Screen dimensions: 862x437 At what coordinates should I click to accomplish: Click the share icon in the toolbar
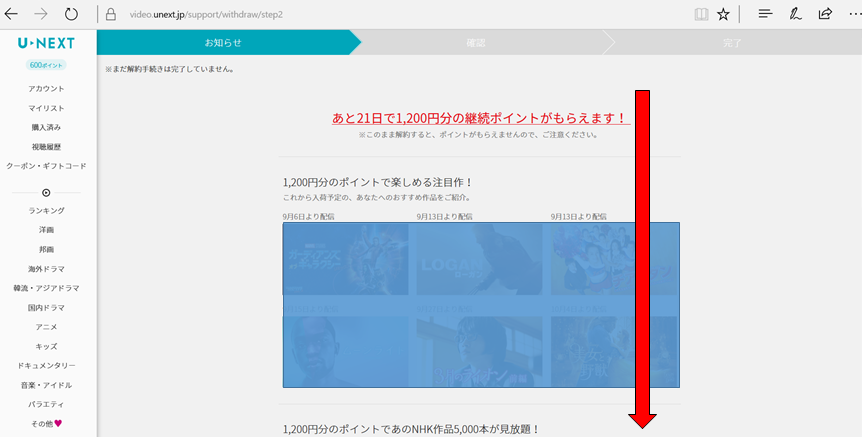tap(825, 14)
